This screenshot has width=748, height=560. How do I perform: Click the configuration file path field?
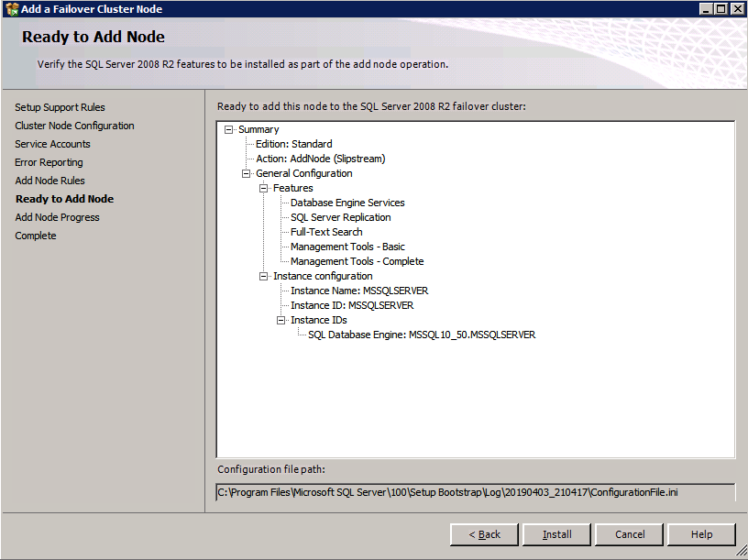coord(476,492)
